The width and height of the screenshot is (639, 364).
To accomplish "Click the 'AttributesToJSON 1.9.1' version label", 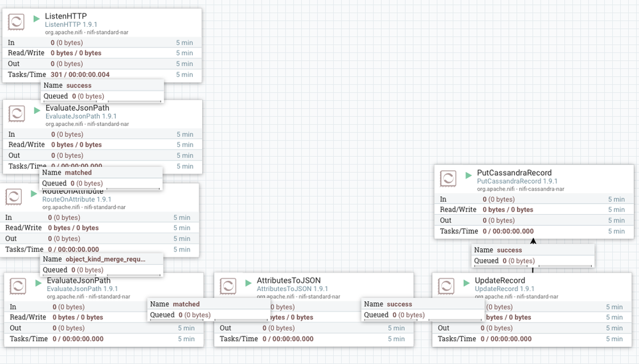I will click(x=292, y=289).
